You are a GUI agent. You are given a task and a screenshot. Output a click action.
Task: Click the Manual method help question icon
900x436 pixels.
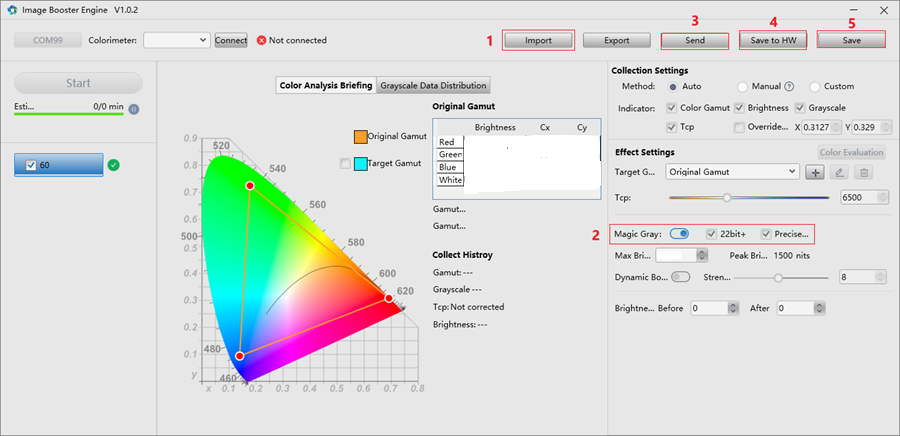[x=789, y=87]
